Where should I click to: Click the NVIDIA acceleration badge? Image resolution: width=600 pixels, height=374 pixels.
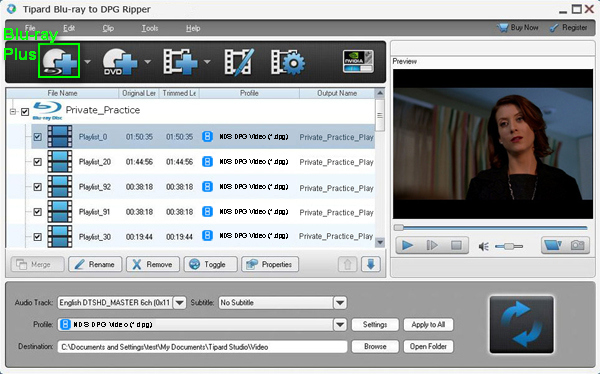point(358,61)
